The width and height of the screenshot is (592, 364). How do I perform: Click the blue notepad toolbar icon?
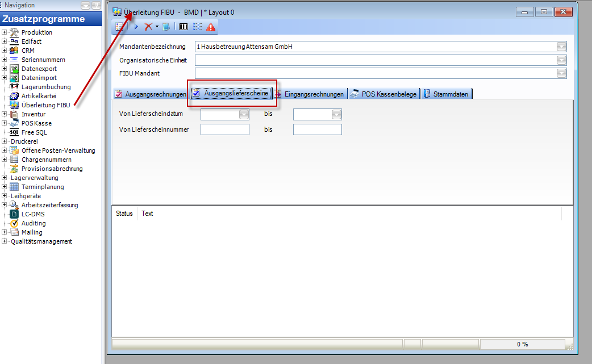pyautogui.click(x=166, y=27)
